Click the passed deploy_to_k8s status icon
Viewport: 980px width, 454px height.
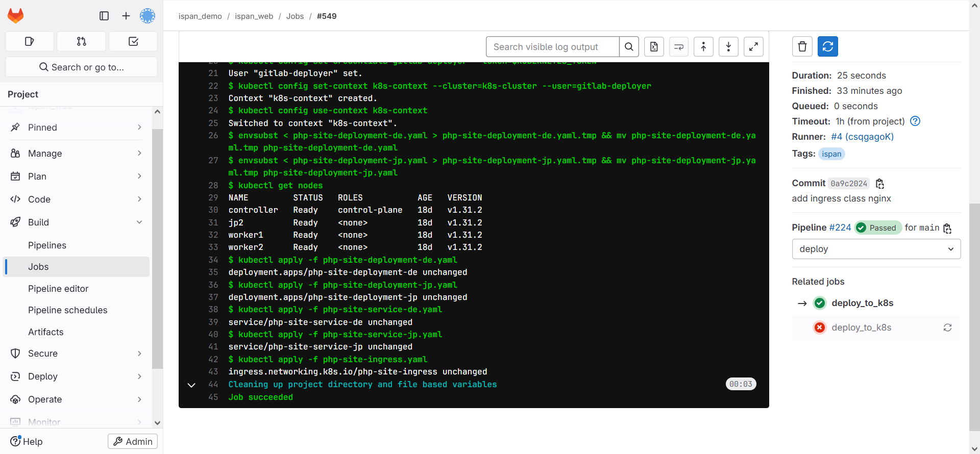pyautogui.click(x=820, y=303)
